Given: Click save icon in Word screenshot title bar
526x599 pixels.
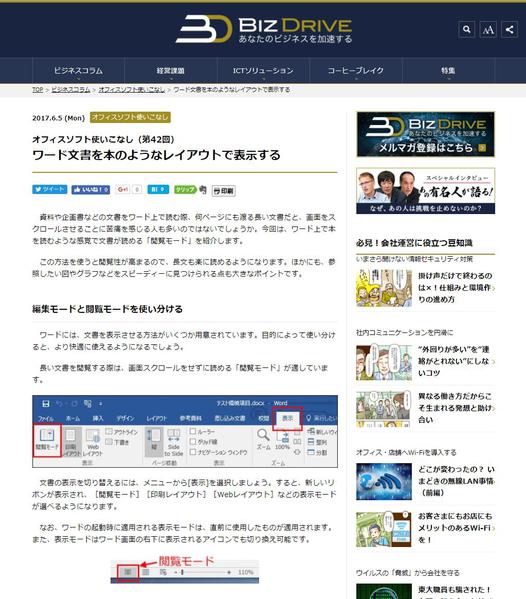Looking at the screenshot, I should click(45, 404).
